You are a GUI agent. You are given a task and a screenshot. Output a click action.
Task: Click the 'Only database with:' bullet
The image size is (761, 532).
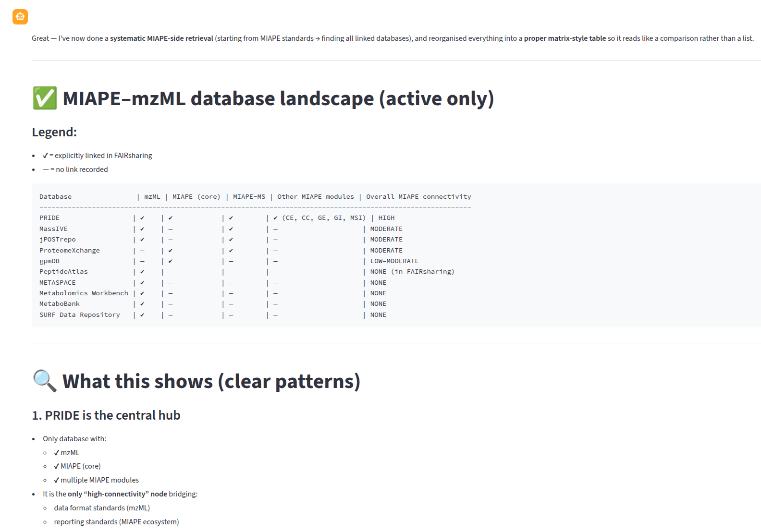point(74,439)
